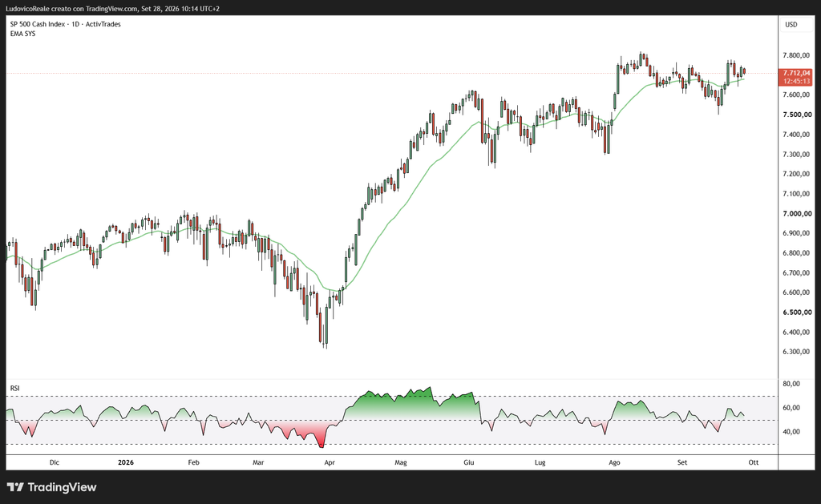Click the 7.000,00 price axis label
The width and height of the screenshot is (821, 504).
797,213
